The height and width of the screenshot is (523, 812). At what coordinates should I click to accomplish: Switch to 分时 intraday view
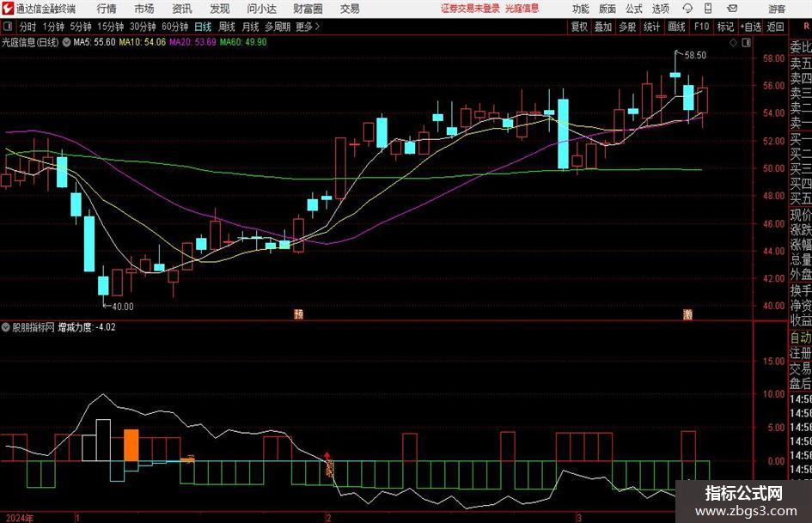[x=28, y=27]
